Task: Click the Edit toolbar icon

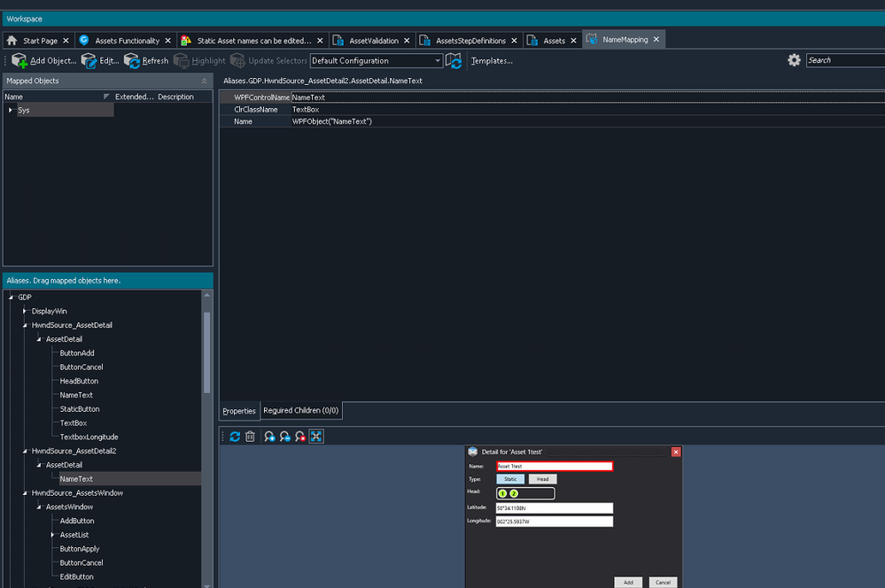Action: 89,61
